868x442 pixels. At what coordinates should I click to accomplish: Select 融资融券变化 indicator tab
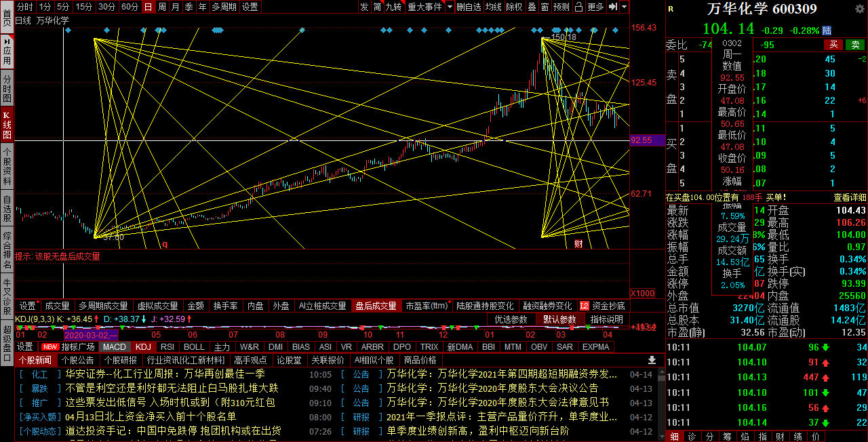[547, 306]
